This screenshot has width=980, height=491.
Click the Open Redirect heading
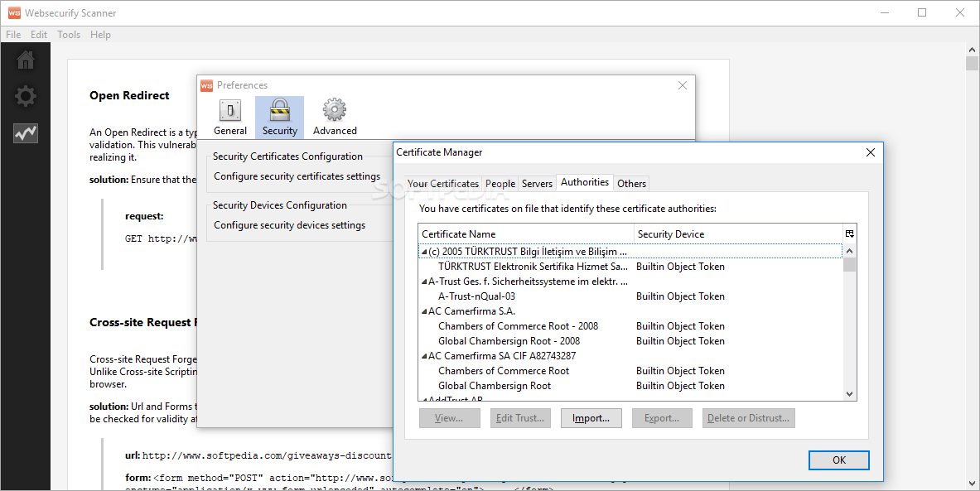click(129, 95)
